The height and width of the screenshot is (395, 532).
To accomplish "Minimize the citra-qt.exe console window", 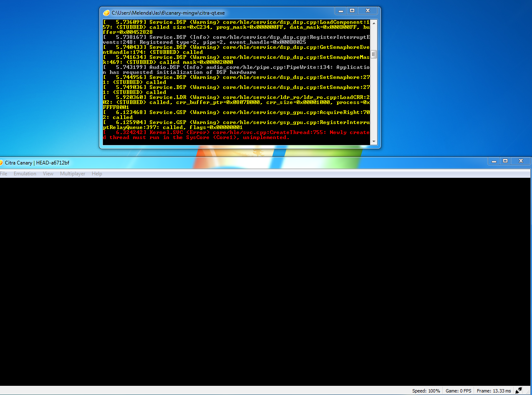I will click(x=341, y=10).
